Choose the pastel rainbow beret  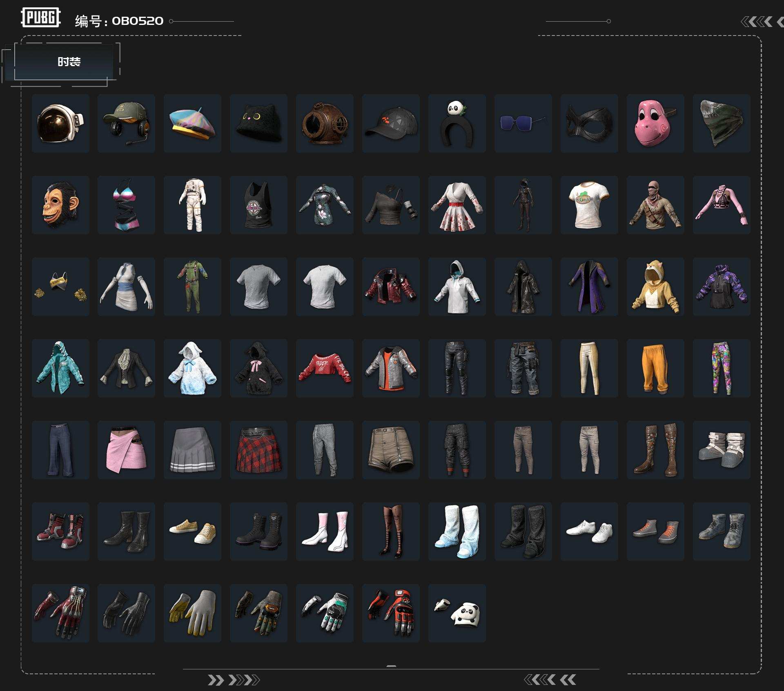193,123
